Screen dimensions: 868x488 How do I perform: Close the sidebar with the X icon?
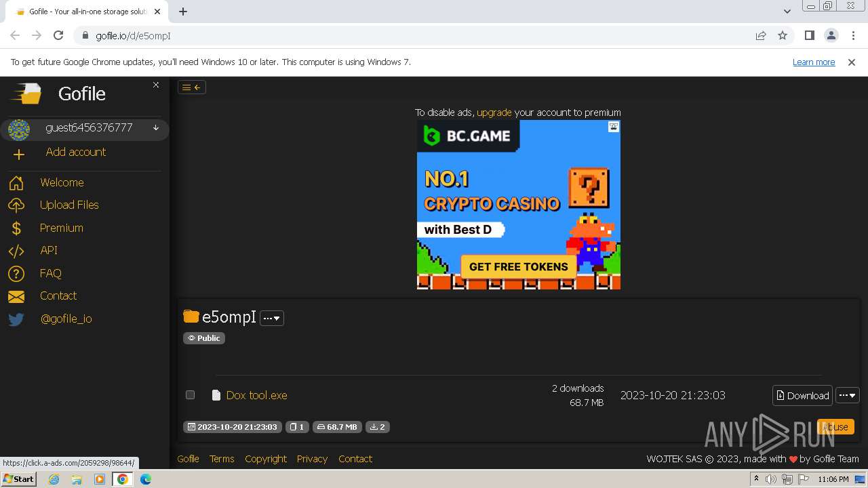click(x=156, y=85)
